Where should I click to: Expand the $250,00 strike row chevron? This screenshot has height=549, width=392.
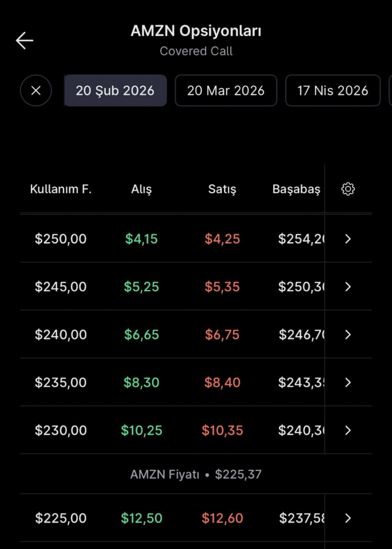click(348, 239)
